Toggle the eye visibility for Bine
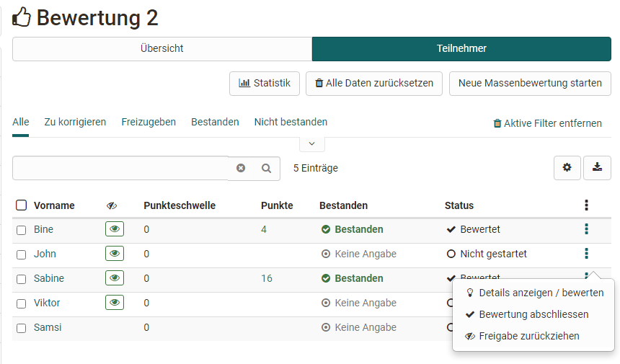620x364 pixels. tap(114, 229)
